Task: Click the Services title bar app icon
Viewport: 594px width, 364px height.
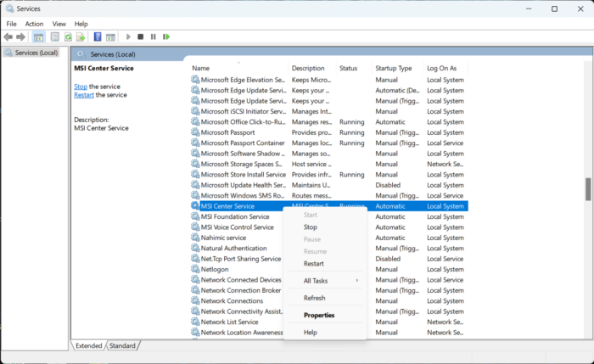Action: click(10, 8)
